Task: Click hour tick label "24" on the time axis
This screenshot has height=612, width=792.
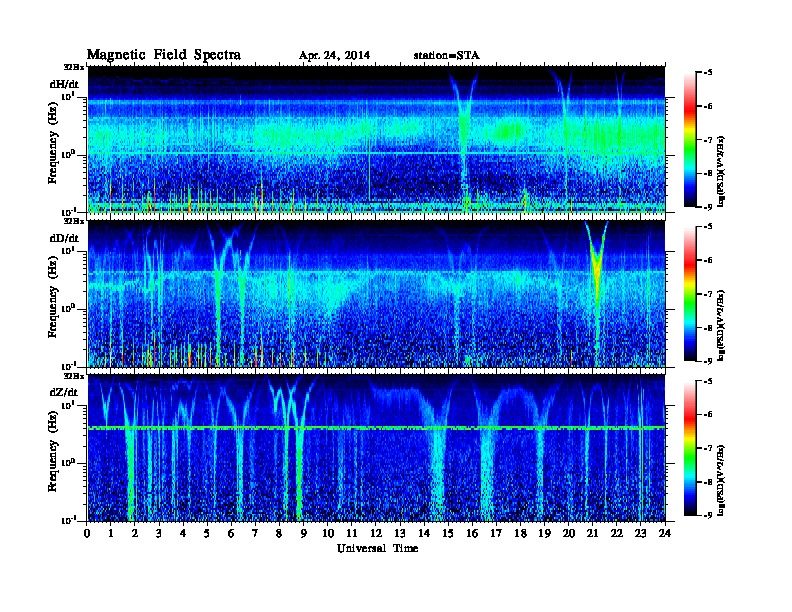Action: (665, 534)
